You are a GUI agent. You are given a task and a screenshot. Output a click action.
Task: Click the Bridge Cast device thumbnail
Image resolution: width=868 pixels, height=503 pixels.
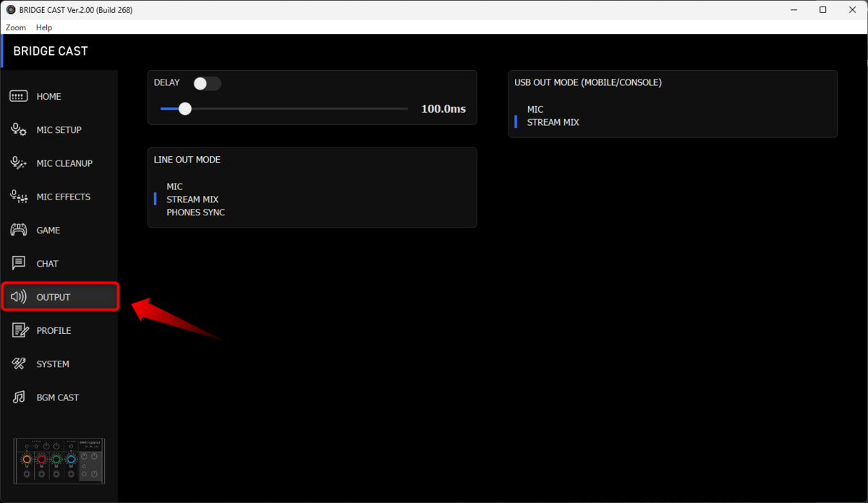59,461
